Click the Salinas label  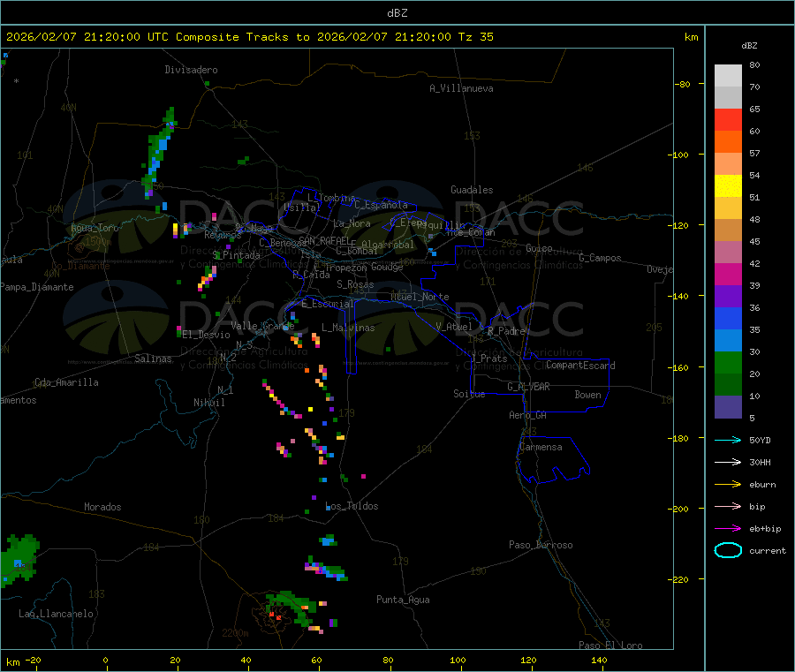(x=153, y=359)
